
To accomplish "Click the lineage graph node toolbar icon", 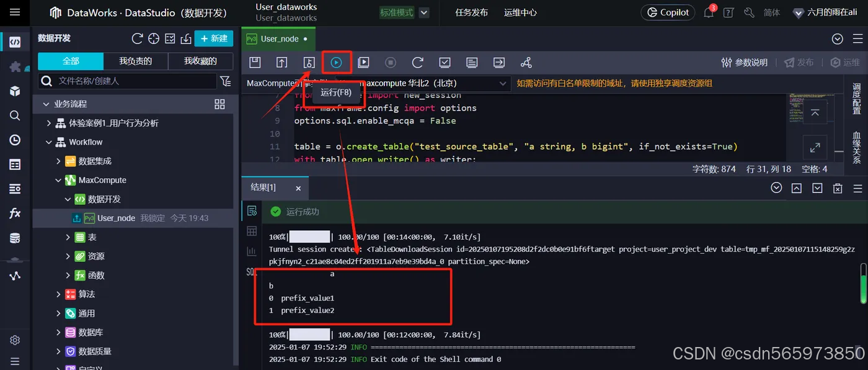I will [526, 62].
